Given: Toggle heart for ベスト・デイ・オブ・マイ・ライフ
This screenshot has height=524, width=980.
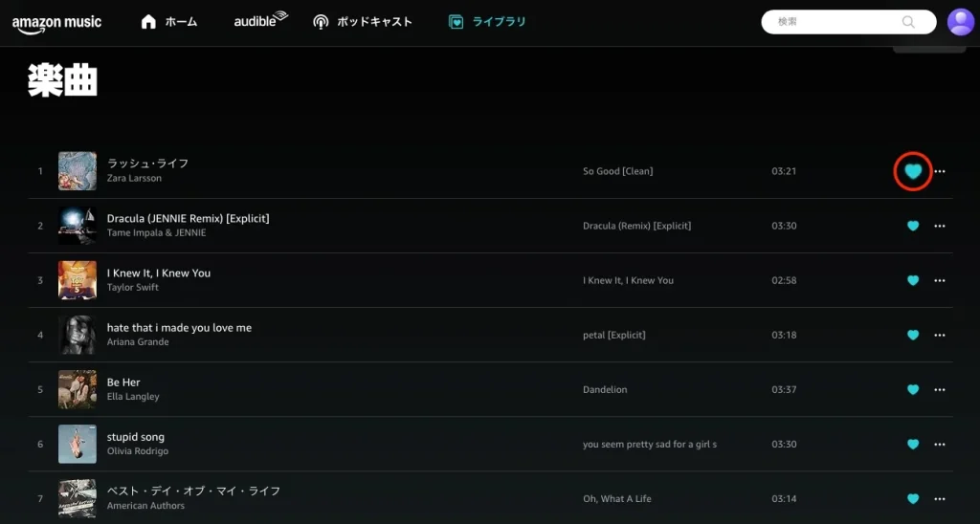Looking at the screenshot, I should (x=913, y=499).
